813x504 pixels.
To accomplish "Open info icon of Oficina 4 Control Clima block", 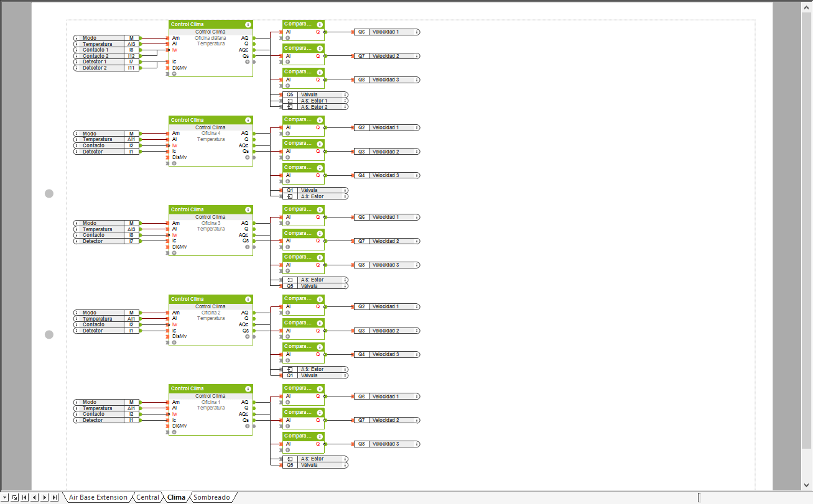I will 248,120.
